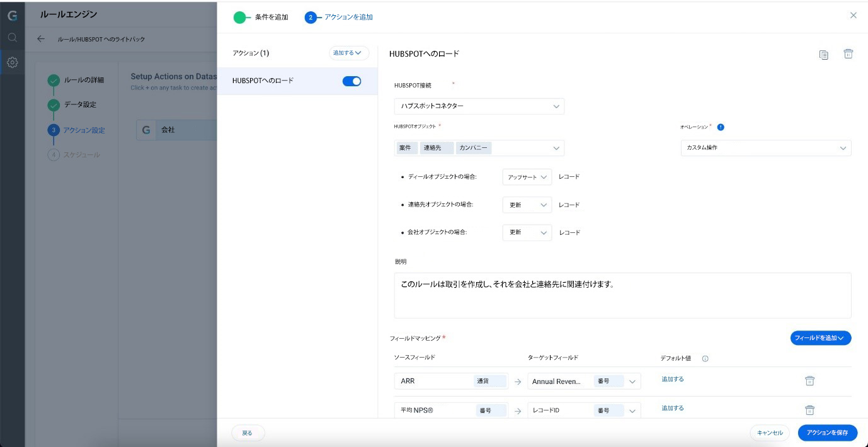
Task: Click the データ設定 green check icon
Action: [x=54, y=105]
